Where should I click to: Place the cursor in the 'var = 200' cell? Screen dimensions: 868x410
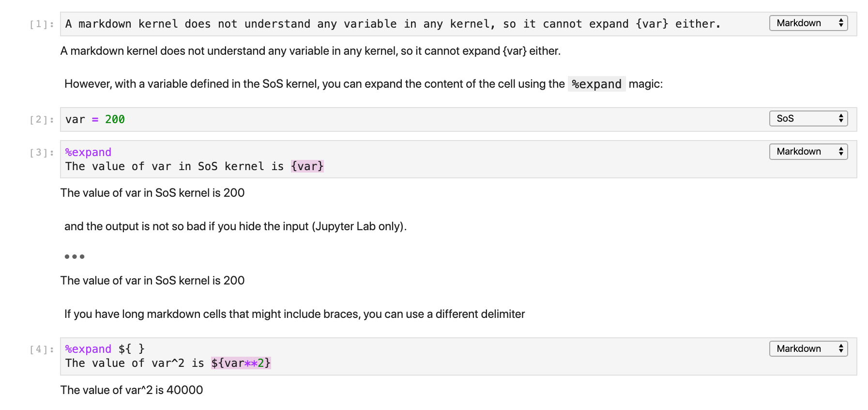tap(387, 120)
